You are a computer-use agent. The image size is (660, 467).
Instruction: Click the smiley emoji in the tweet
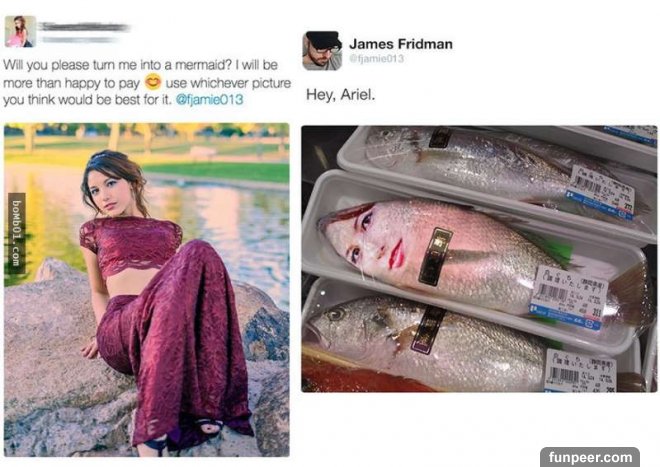153,82
